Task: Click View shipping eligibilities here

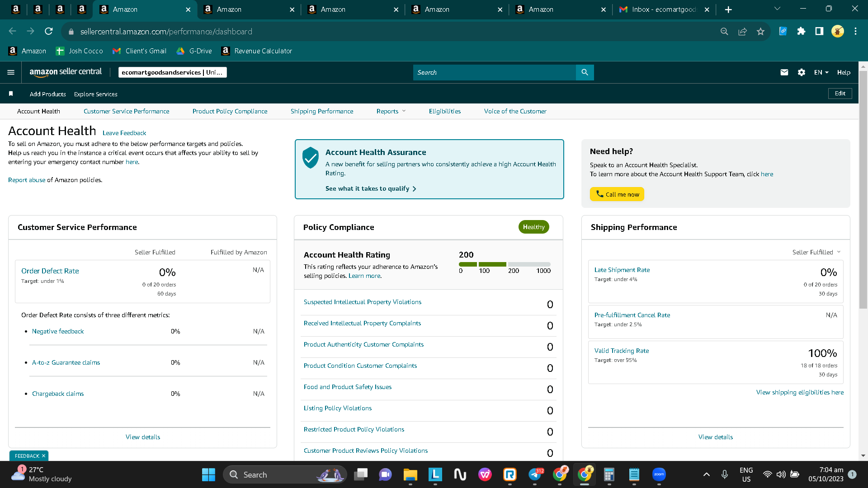Action: (800, 392)
